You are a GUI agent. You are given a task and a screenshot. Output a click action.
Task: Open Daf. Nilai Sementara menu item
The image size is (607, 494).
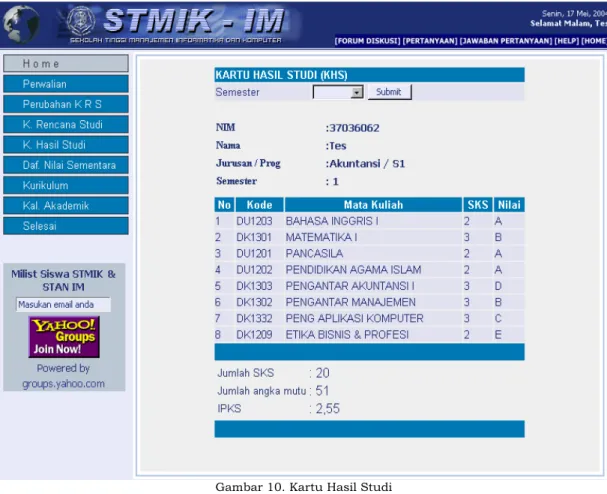point(66,165)
